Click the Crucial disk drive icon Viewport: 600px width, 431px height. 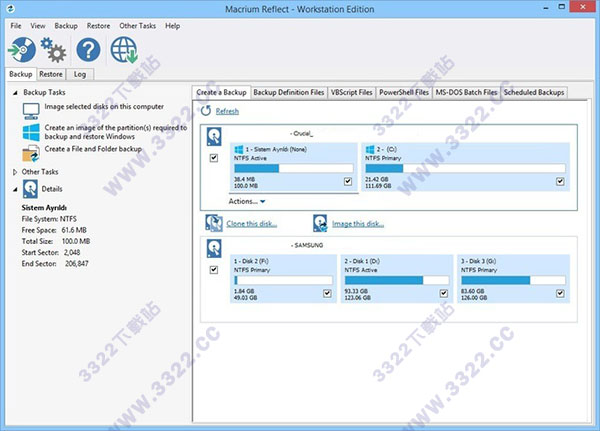click(x=214, y=137)
